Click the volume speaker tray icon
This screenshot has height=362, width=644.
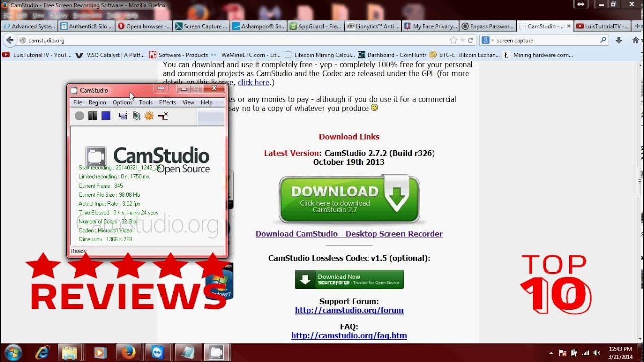(x=597, y=353)
